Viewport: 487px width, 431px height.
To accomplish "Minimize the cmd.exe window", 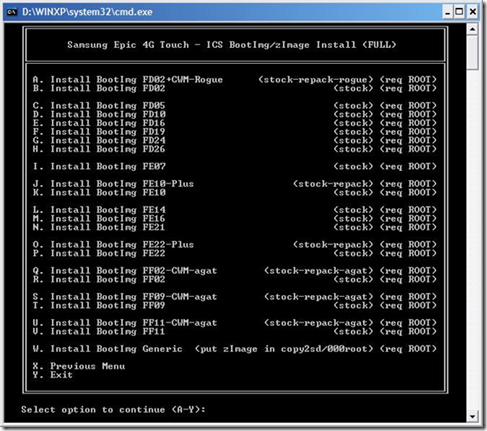I will point(448,12).
